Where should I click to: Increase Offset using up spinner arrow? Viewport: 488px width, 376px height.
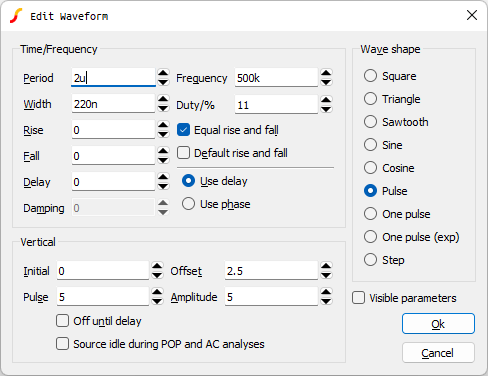[x=326, y=266]
